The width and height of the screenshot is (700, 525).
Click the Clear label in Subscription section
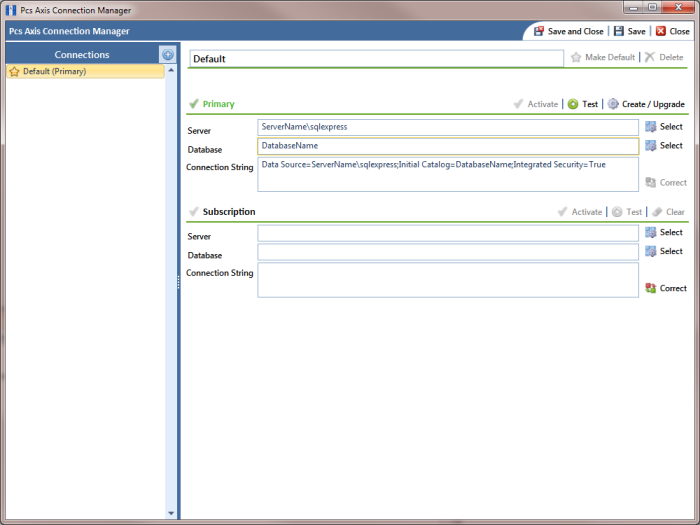click(675, 212)
